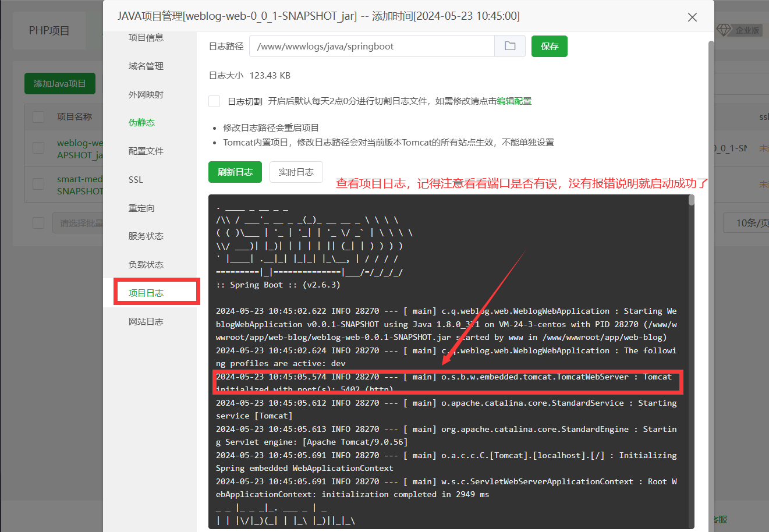Viewport: 769px width, 532px height.
Task: View 服务状态 section
Action: click(146, 236)
